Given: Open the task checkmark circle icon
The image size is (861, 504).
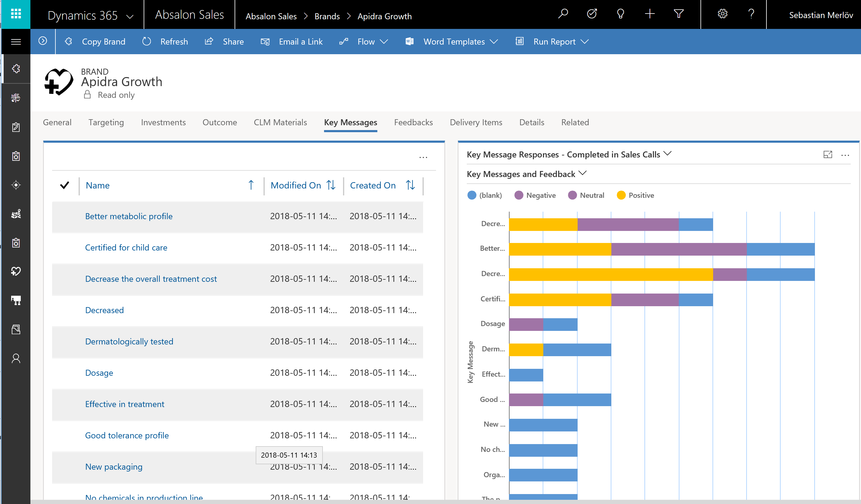Looking at the screenshot, I should 592,14.
